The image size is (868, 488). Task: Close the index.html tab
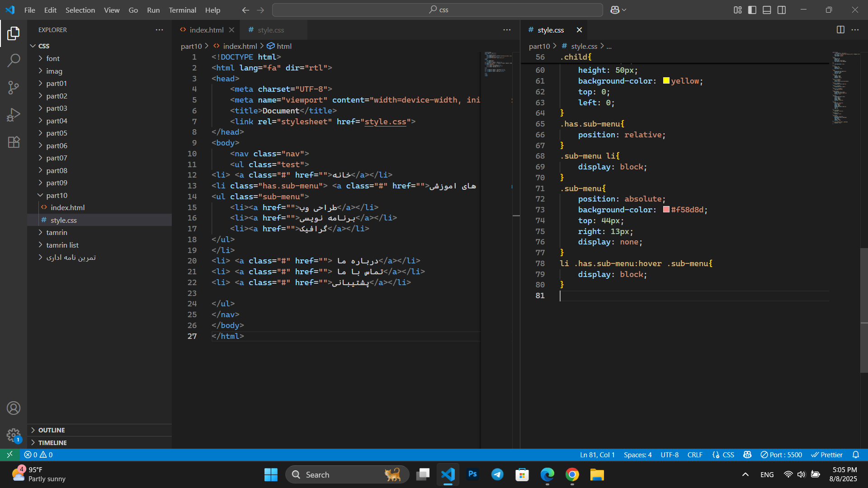(231, 30)
